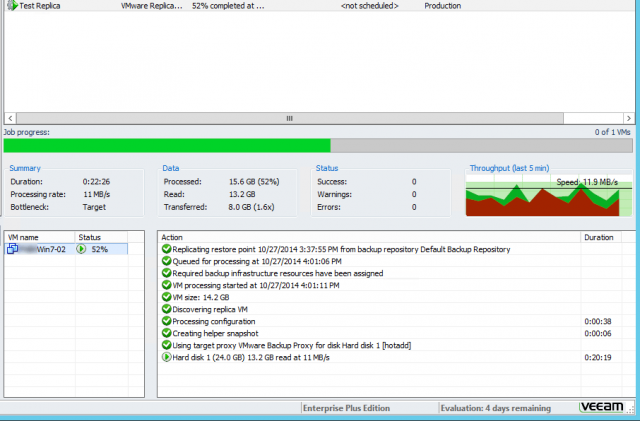Click the Errors count label
The height and width of the screenshot is (421, 640).
(329, 207)
